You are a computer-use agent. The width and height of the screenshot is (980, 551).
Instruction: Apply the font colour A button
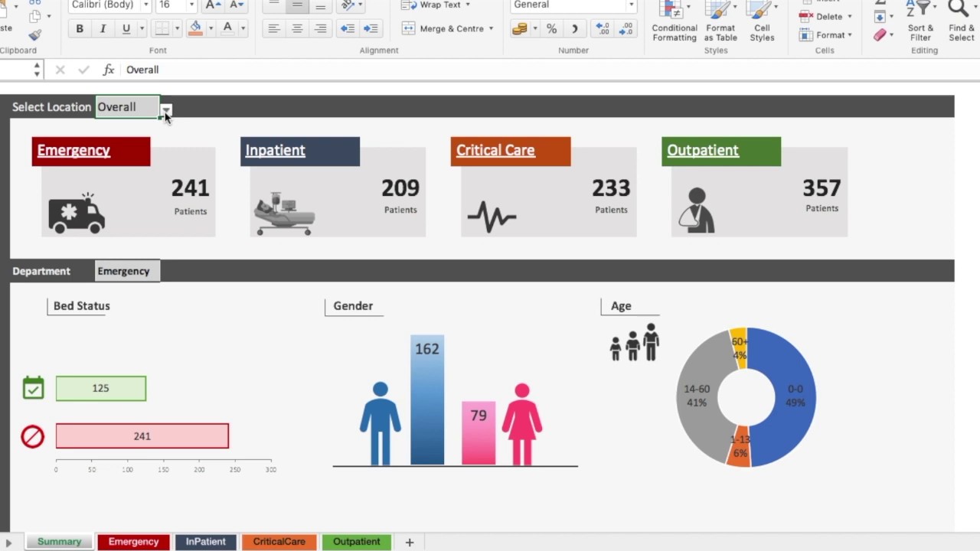tap(227, 29)
